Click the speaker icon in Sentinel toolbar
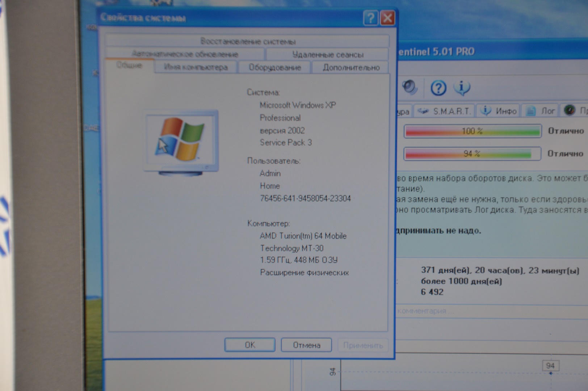Image resolution: width=588 pixels, height=391 pixels. coord(410,87)
